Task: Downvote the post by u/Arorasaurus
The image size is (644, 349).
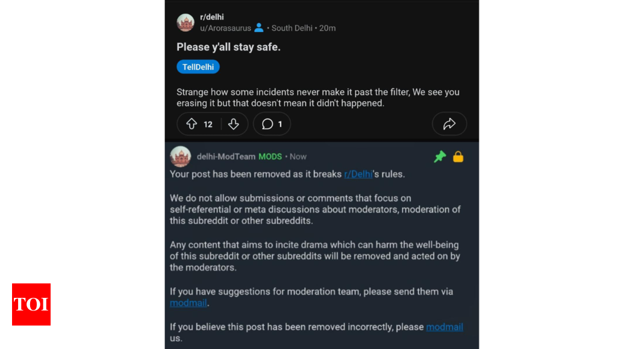Action: [234, 124]
